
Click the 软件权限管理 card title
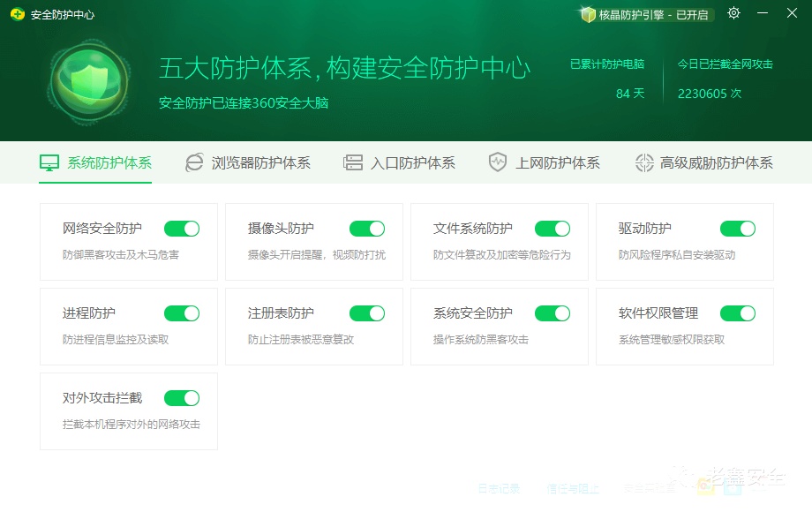click(658, 313)
